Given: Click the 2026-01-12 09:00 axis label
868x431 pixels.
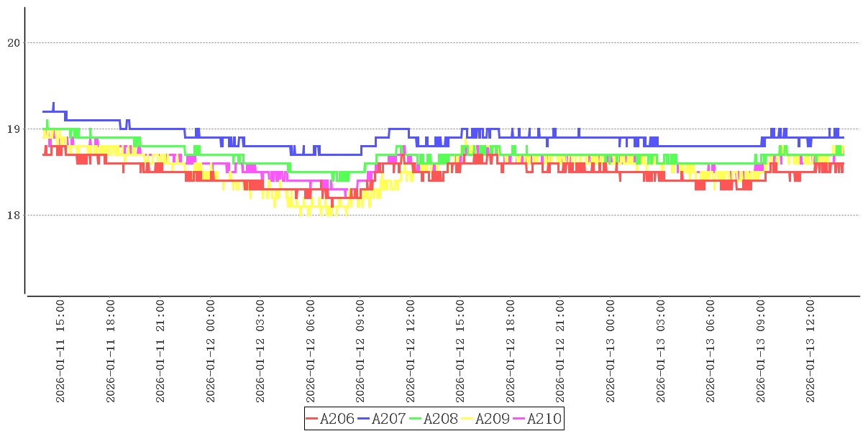Looking at the screenshot, I should click(361, 351).
